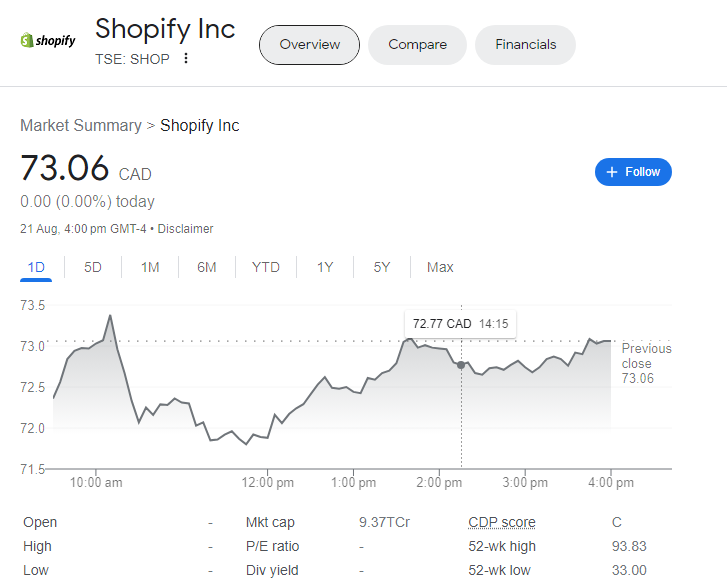Switch chart to 1M range
Screen dimensions: 727x584
[150, 267]
